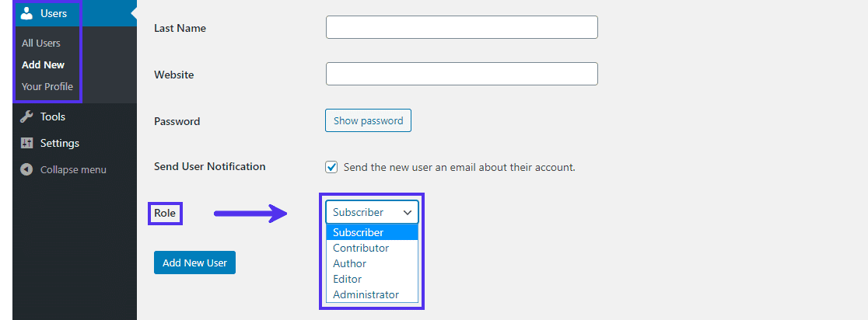Click the Users person icon
Image resolution: width=868 pixels, height=320 pixels.
pos(27,13)
